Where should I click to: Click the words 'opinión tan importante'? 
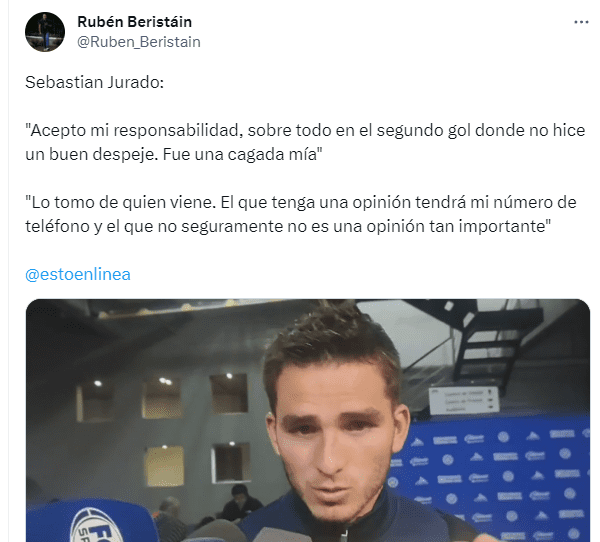tap(459, 227)
